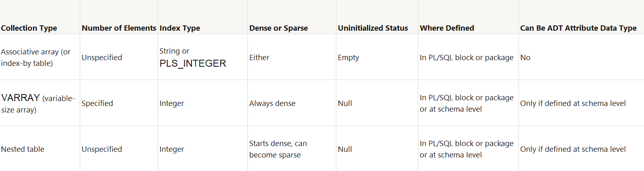Select the Either cell in Dense or Sparse
The image size is (644, 171).
pos(259,58)
